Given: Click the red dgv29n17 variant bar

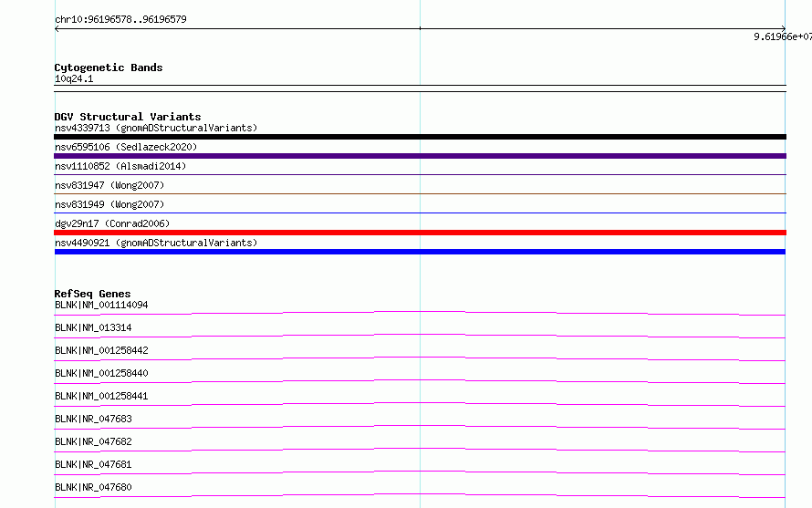Looking at the screenshot, I should coord(420,233).
